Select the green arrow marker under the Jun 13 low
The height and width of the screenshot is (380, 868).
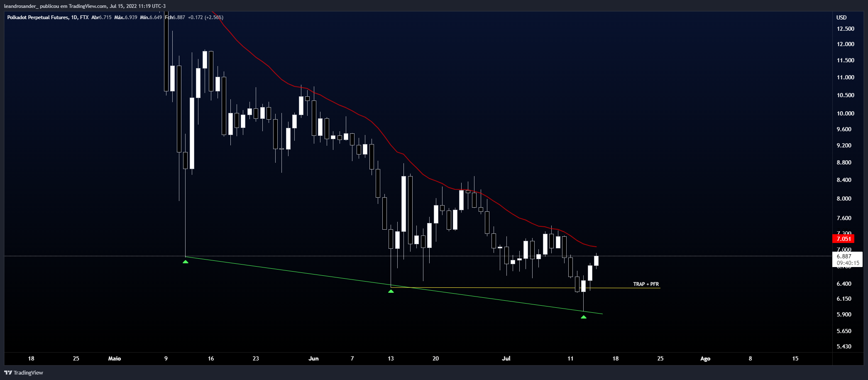pos(391,292)
